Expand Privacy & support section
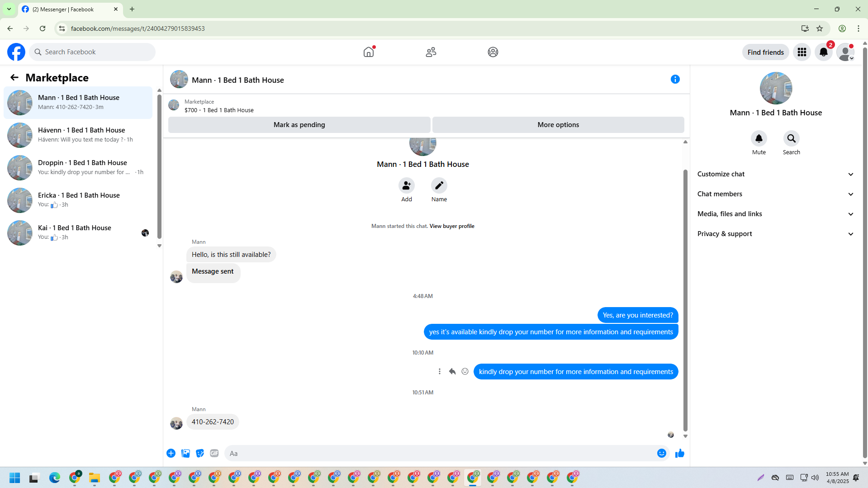The height and width of the screenshot is (488, 868). (776, 234)
